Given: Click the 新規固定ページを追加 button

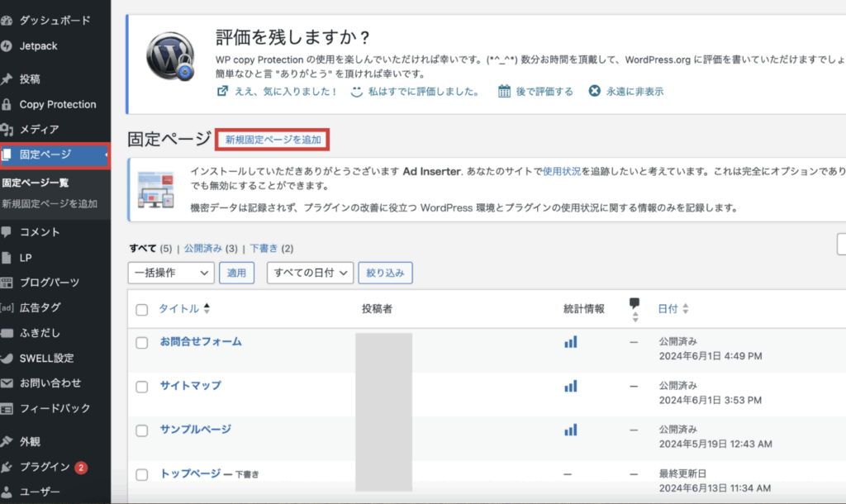Looking at the screenshot, I should tap(273, 140).
